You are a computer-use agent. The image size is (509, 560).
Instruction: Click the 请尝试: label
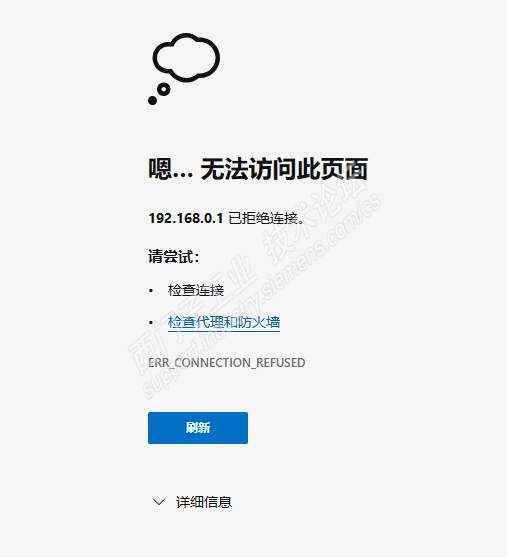pos(175,258)
